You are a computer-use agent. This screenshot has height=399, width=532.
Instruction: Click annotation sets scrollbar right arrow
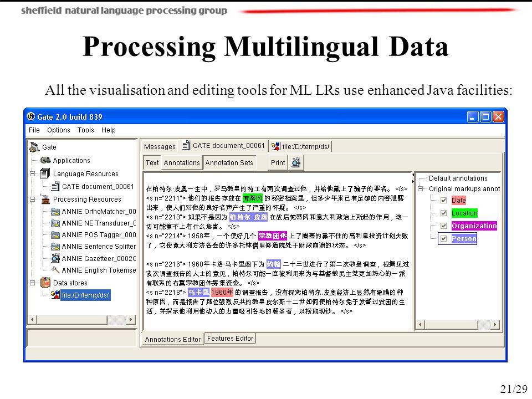(x=495, y=324)
